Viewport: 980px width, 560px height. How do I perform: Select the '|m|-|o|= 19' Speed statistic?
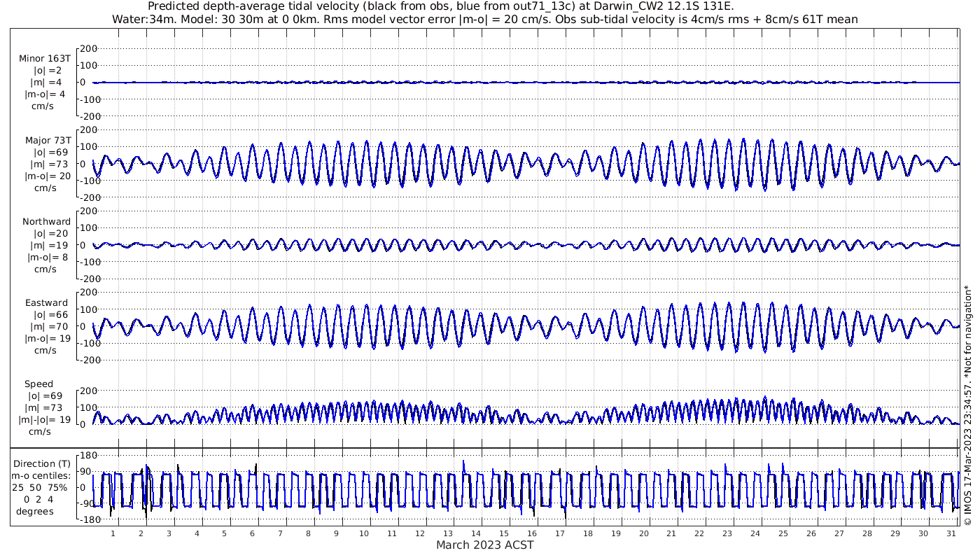click(x=45, y=420)
